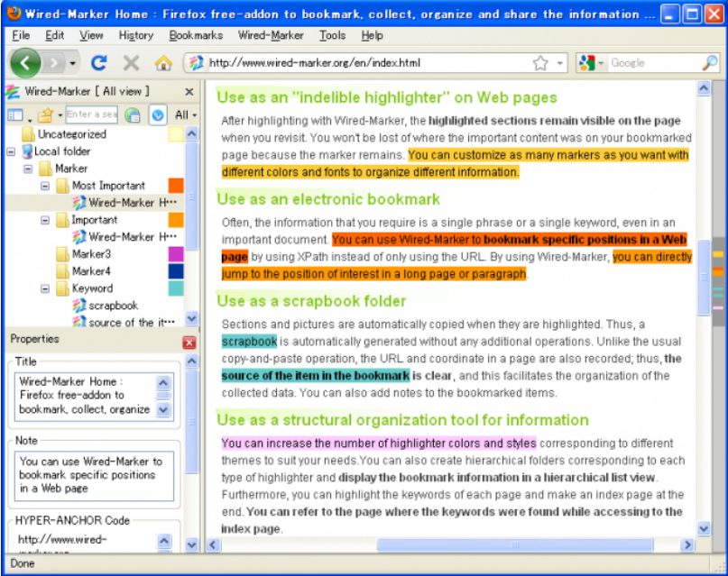Click the orange marker indicator beside page scrollbar
Image resolution: width=728 pixels, height=576 pixels.
pyautogui.click(x=718, y=271)
